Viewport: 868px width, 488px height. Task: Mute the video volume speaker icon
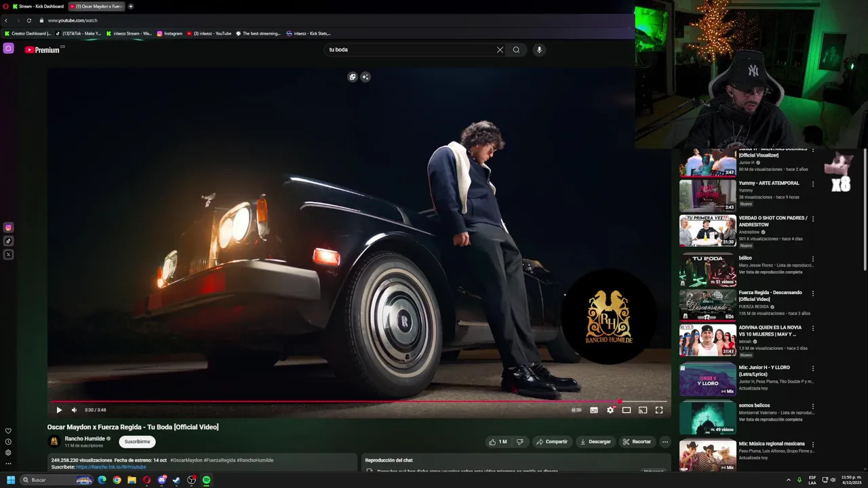74,410
